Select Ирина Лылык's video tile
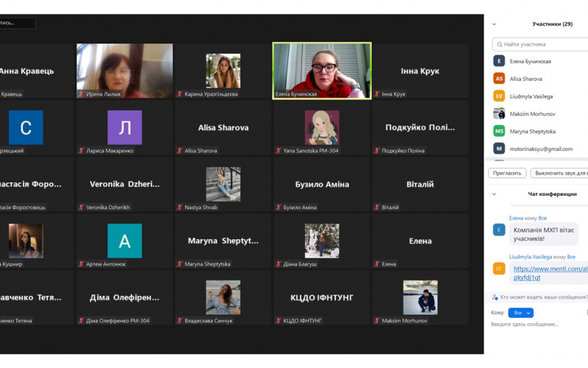This screenshot has width=588, height=368. [124, 71]
